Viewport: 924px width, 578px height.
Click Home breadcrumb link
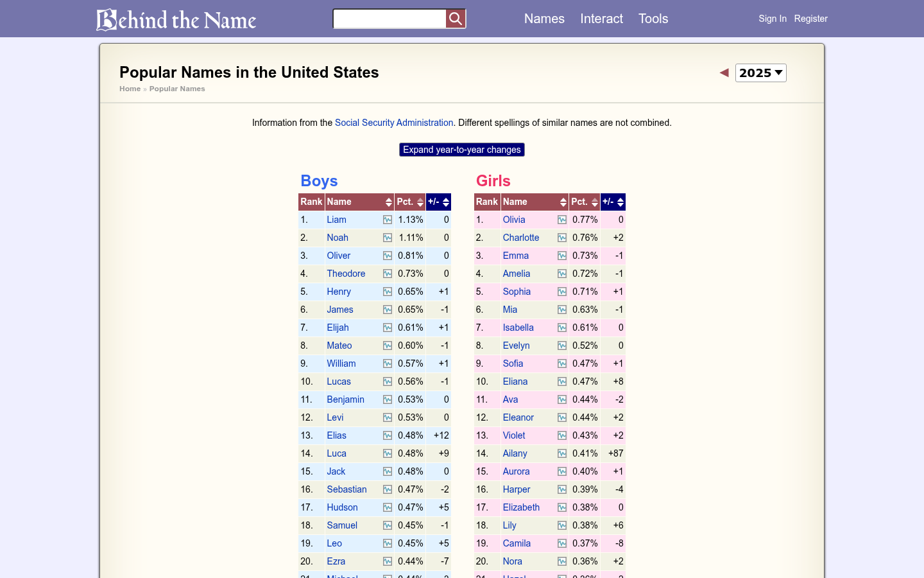pos(130,89)
